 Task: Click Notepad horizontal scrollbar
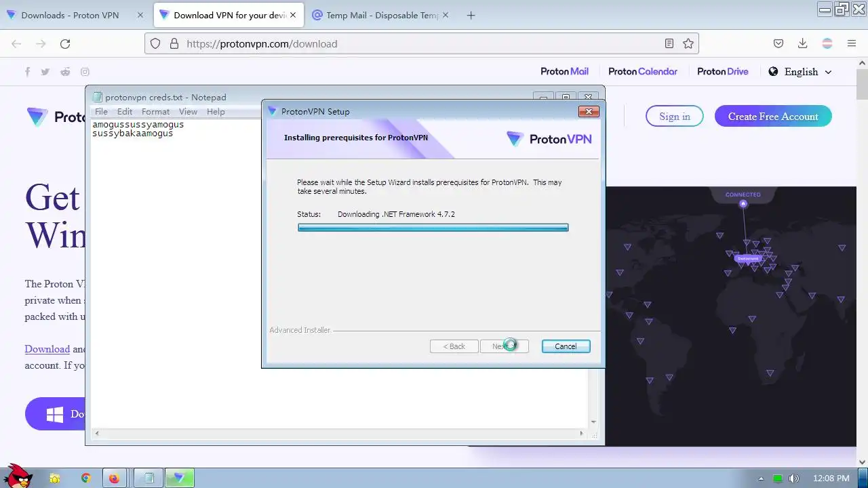coord(339,433)
